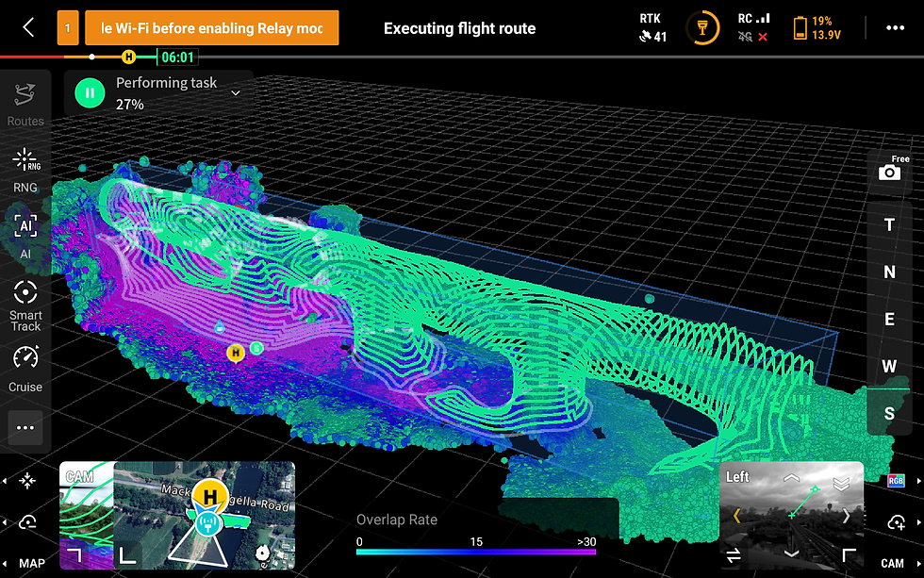Click the remaining flight time 06:01
This screenshot has width=924, height=578.
coord(177,58)
